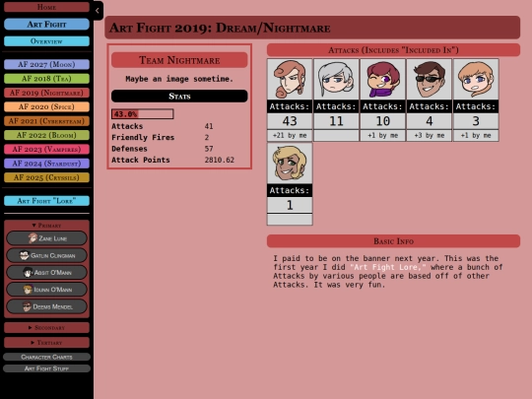Open the Art Fight "Lore" sidebar button
The image size is (532, 399).
pyautogui.click(x=47, y=201)
